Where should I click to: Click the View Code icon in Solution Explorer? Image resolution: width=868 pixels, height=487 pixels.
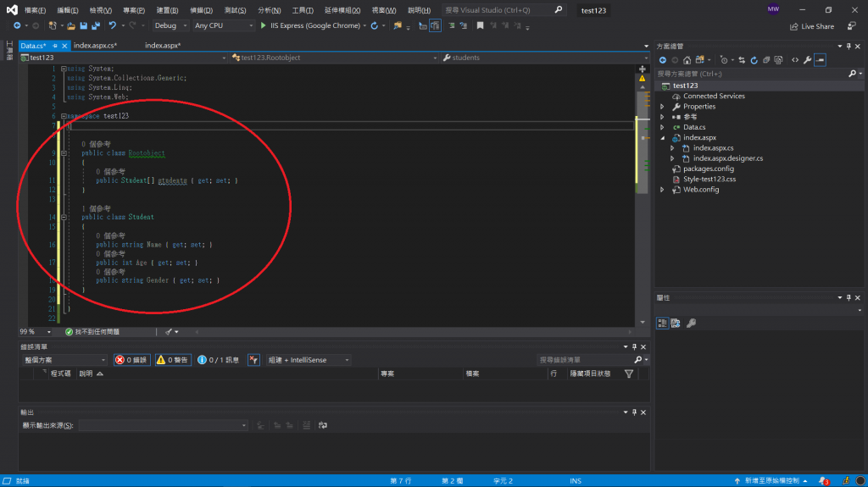(794, 60)
